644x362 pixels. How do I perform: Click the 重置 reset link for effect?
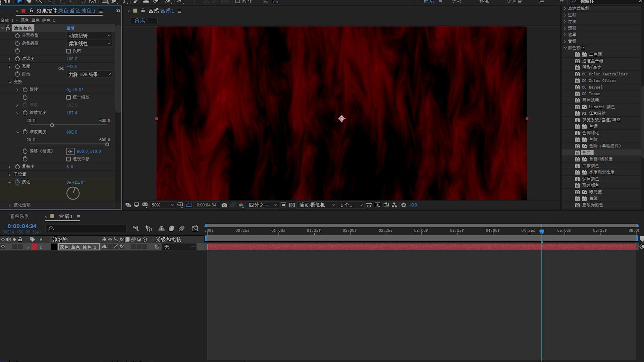[x=70, y=28]
